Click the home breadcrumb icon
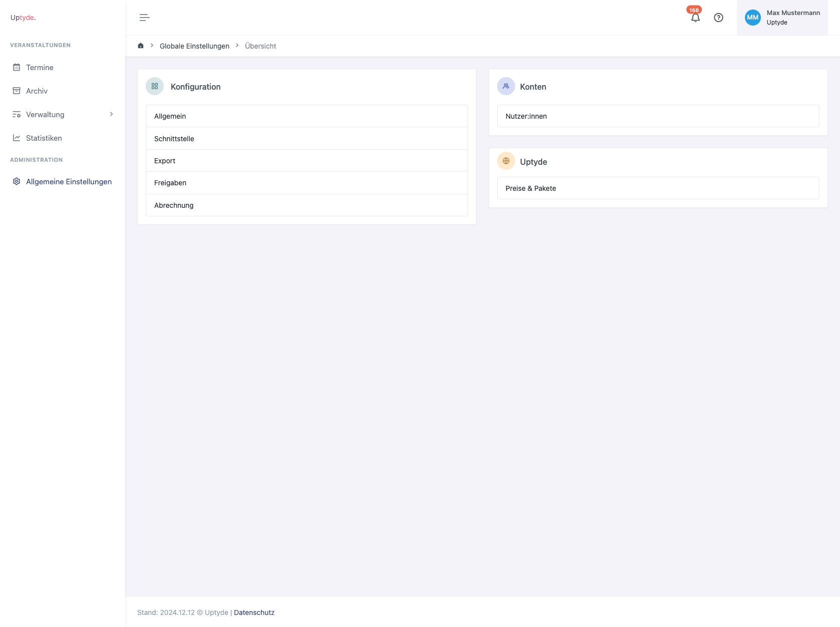840x627 pixels. tap(141, 46)
